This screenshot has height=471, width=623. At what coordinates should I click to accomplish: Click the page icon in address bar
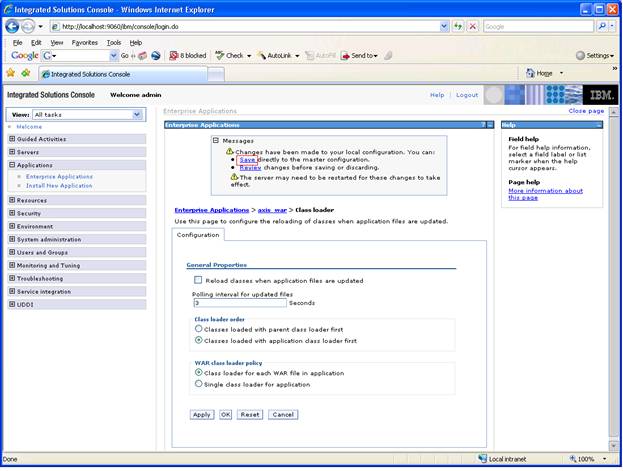[x=55, y=27]
